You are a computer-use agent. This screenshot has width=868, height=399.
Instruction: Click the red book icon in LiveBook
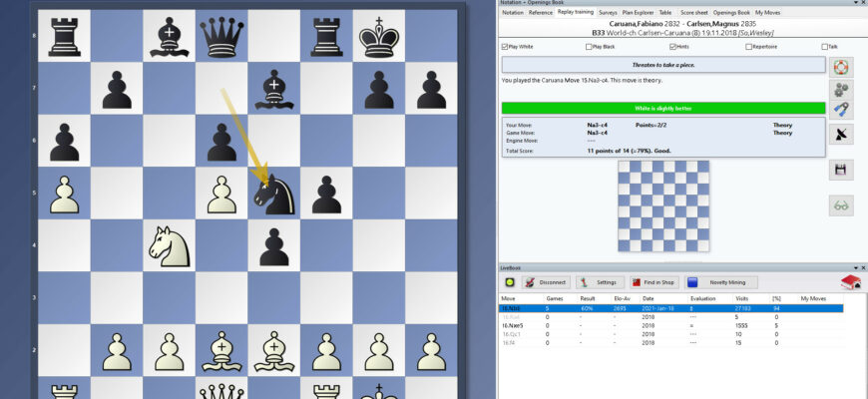(x=851, y=282)
